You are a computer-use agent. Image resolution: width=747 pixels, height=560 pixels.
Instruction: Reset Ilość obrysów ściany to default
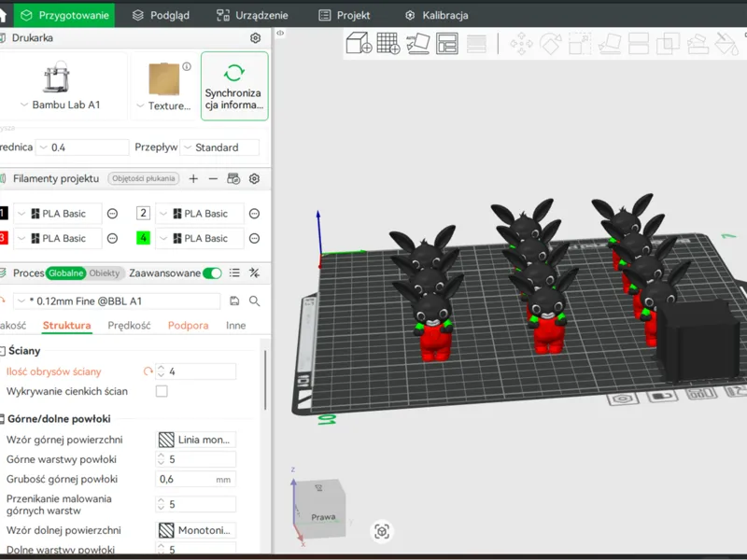148,371
